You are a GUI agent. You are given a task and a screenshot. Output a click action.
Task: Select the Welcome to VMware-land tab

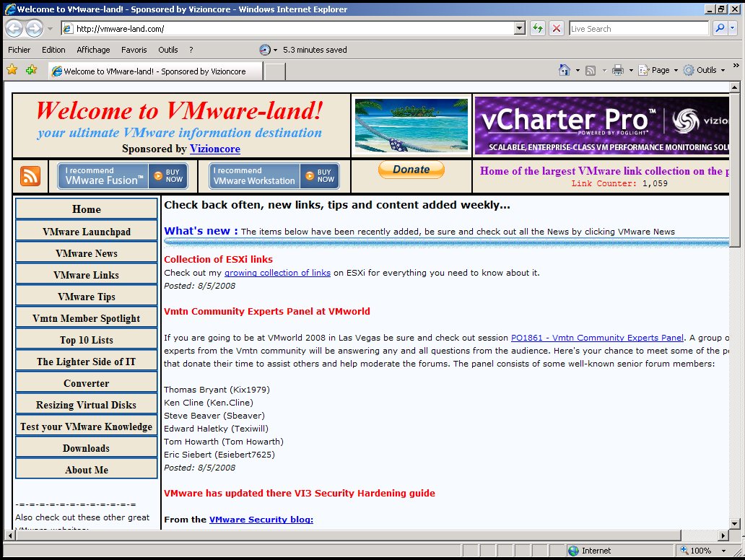pyautogui.click(x=154, y=71)
